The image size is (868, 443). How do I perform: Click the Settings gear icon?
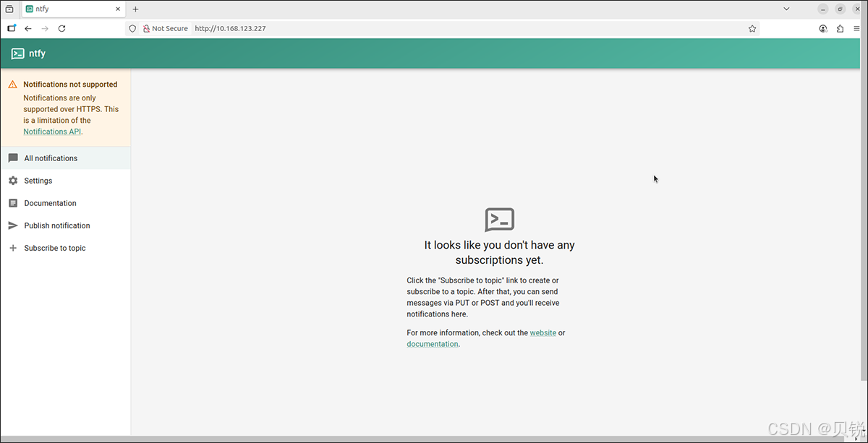coord(12,181)
